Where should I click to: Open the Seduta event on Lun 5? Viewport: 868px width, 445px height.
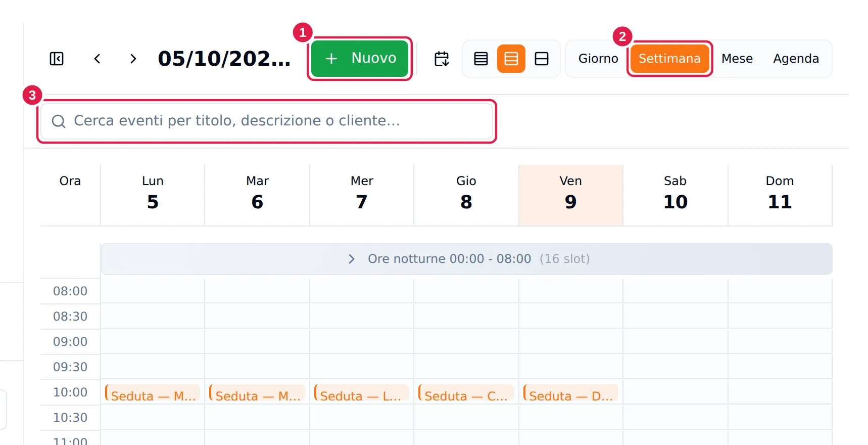coord(153,393)
